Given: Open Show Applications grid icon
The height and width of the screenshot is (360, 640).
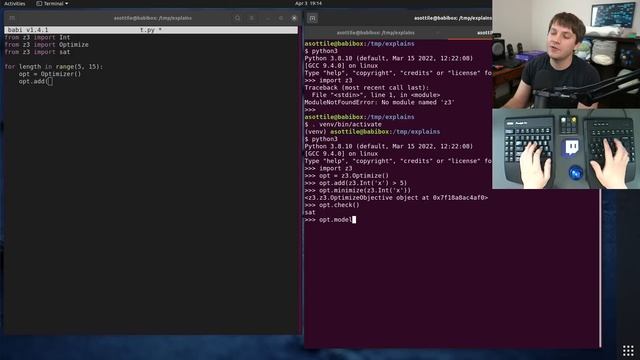Looking at the screenshot, I should coord(628,350).
